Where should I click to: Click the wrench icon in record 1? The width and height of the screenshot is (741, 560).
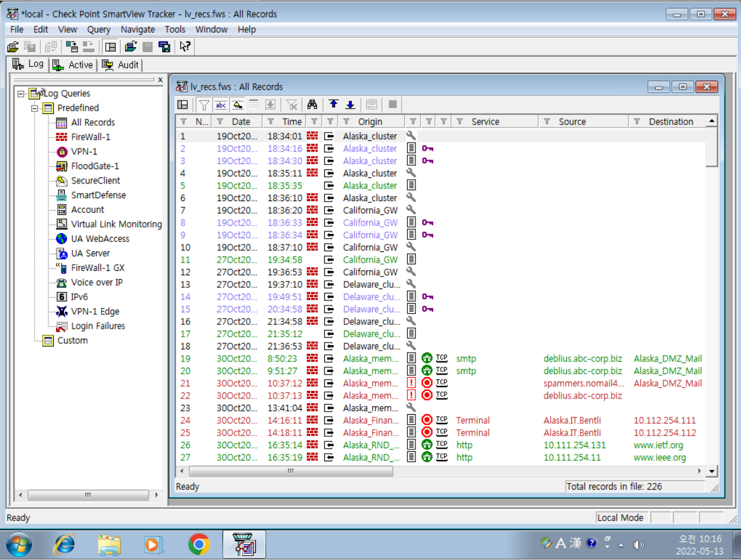pos(411,136)
